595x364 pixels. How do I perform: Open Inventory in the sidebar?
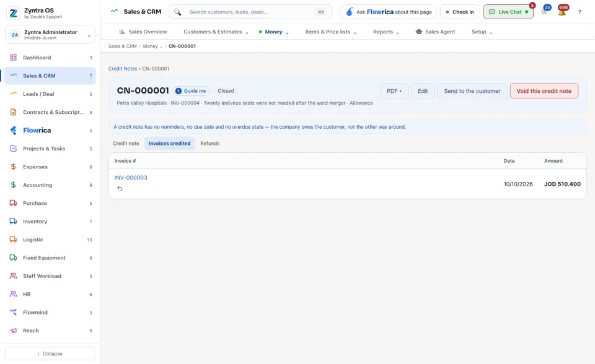tap(50, 221)
